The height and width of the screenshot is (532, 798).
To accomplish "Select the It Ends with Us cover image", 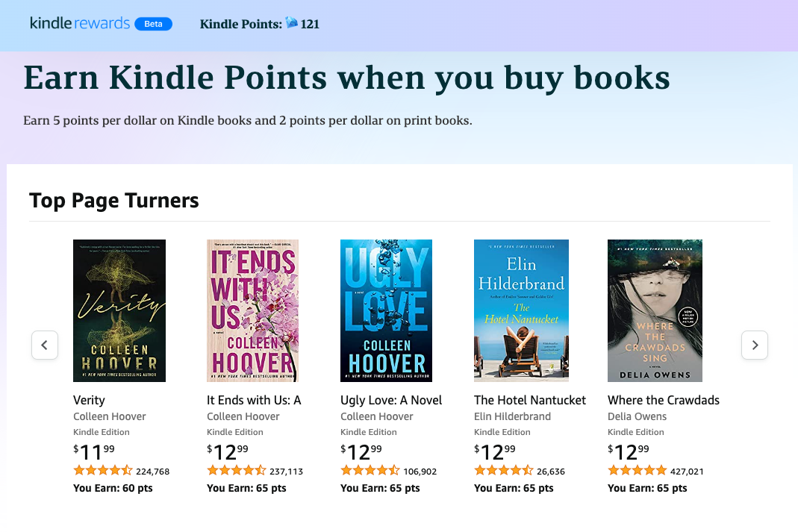I will pyautogui.click(x=252, y=310).
